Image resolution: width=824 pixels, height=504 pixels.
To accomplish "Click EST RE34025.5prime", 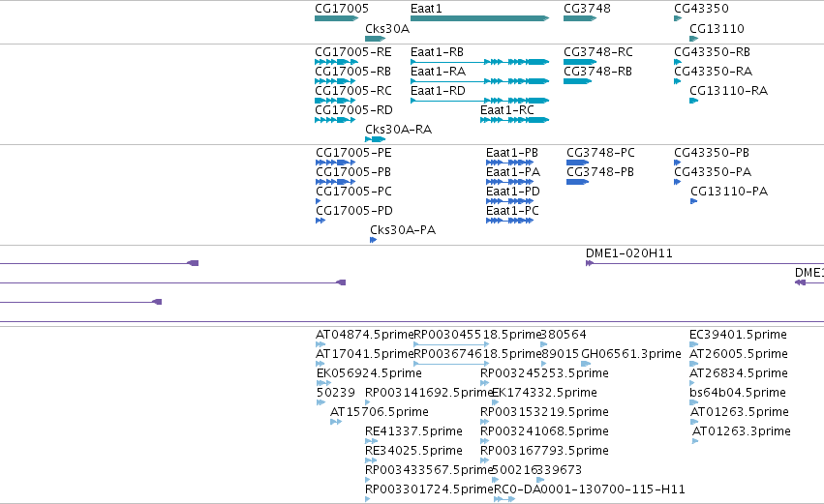I will click(413, 451).
